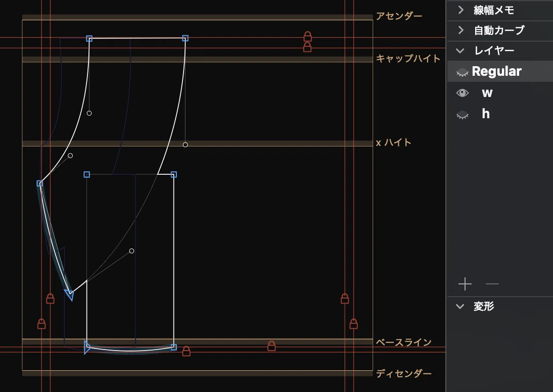Select the triangular start node on the baseline
This screenshot has width=553, height=392.
coord(87,348)
